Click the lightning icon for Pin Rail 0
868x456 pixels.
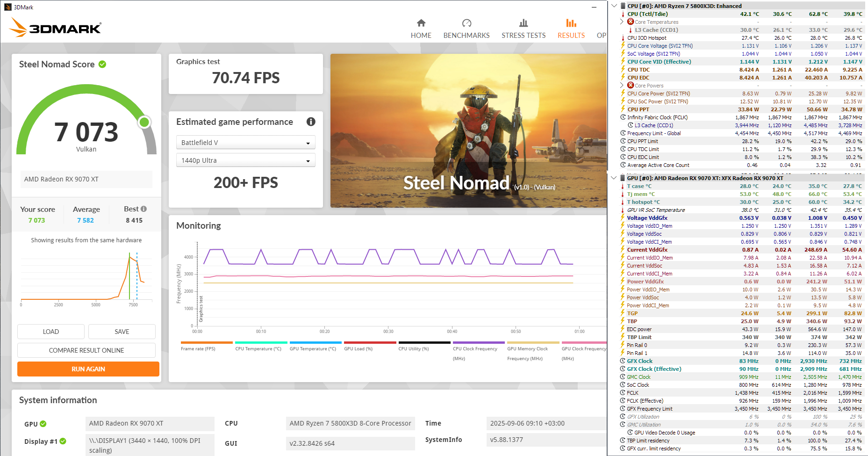click(623, 345)
